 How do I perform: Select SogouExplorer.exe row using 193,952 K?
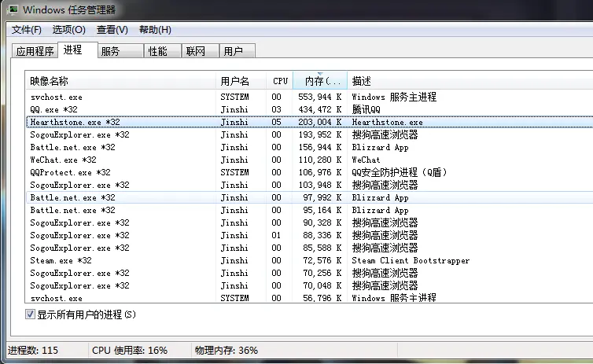pos(309,134)
